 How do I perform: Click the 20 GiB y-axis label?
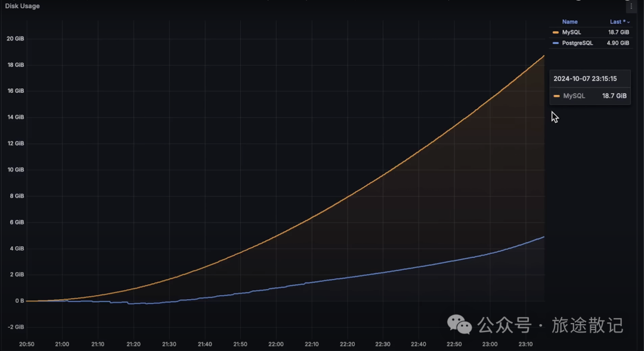tap(15, 39)
